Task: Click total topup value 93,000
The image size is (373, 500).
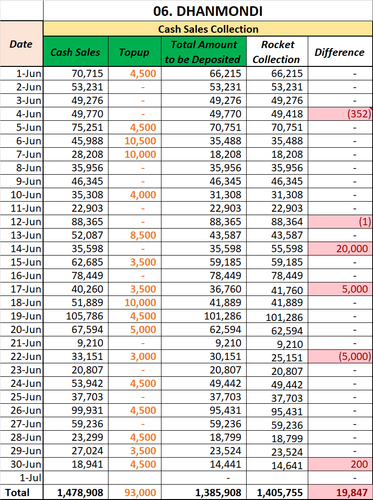Action: [135, 492]
